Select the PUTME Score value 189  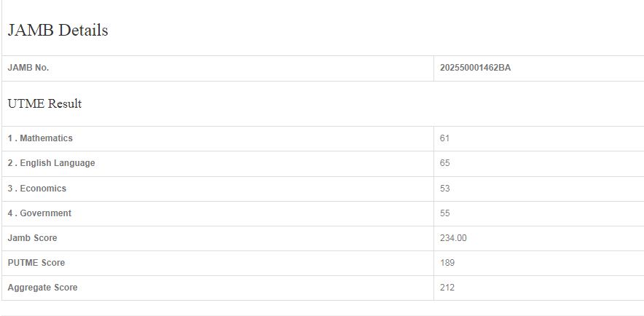447,263
